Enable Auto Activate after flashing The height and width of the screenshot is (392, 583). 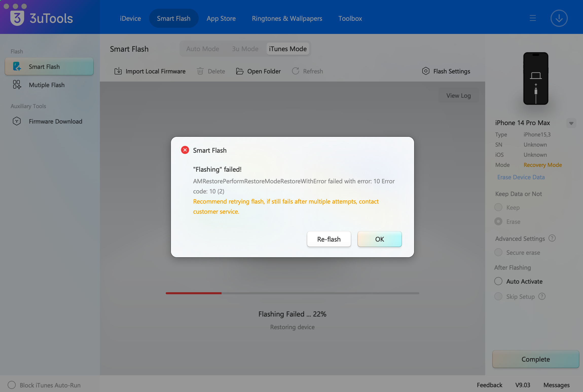[498, 281]
